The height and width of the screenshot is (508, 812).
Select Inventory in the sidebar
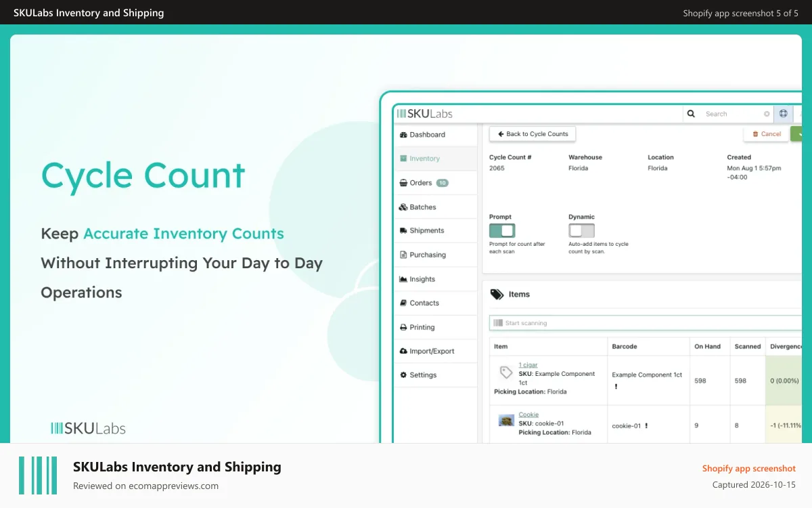(x=435, y=158)
